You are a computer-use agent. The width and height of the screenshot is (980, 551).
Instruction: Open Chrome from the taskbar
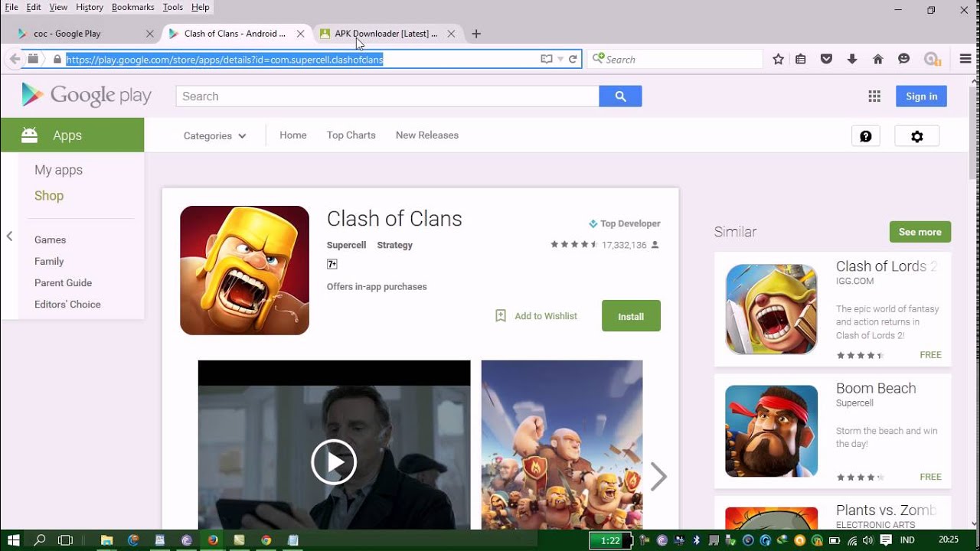tap(266, 540)
